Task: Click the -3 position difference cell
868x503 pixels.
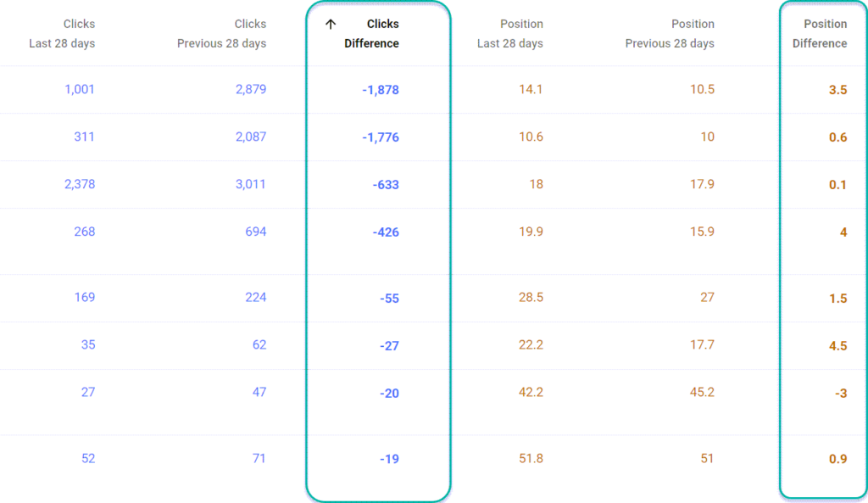Action: [841, 394]
